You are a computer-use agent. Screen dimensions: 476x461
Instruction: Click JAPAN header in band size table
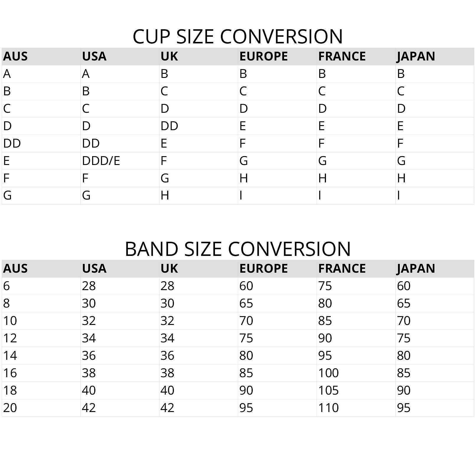coord(416,269)
